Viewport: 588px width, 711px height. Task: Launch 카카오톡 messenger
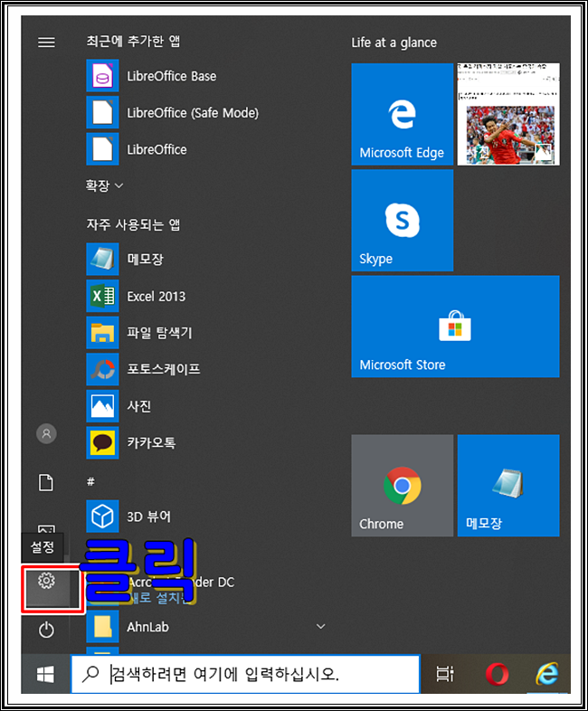pyautogui.click(x=131, y=442)
